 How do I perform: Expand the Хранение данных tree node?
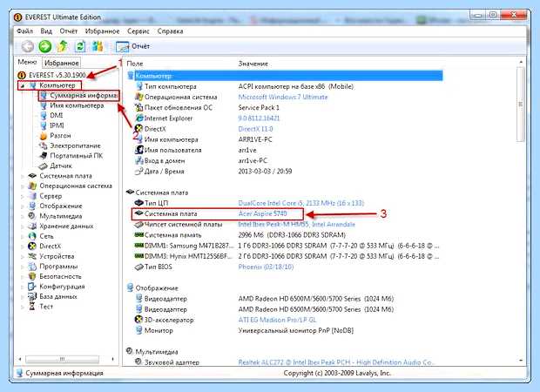tap(23, 226)
